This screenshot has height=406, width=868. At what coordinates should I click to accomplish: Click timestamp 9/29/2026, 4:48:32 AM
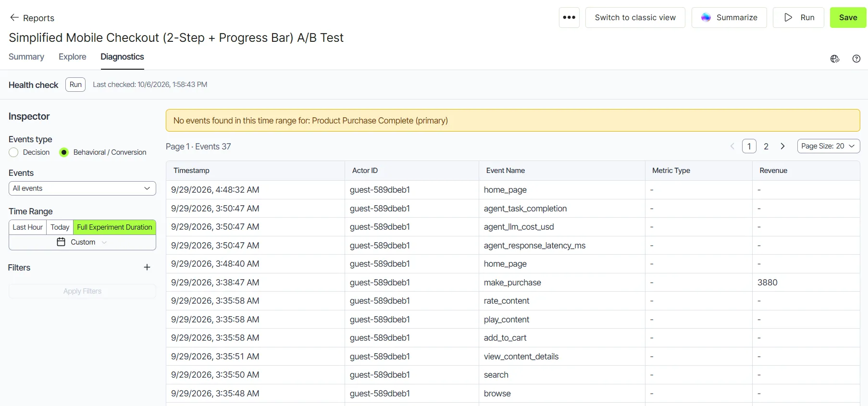pos(215,190)
